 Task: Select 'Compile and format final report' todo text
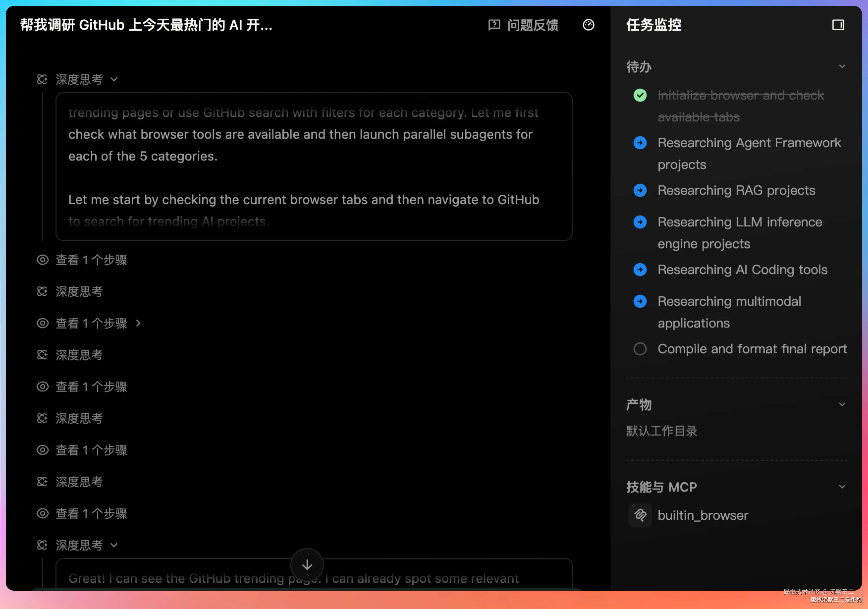(x=752, y=349)
